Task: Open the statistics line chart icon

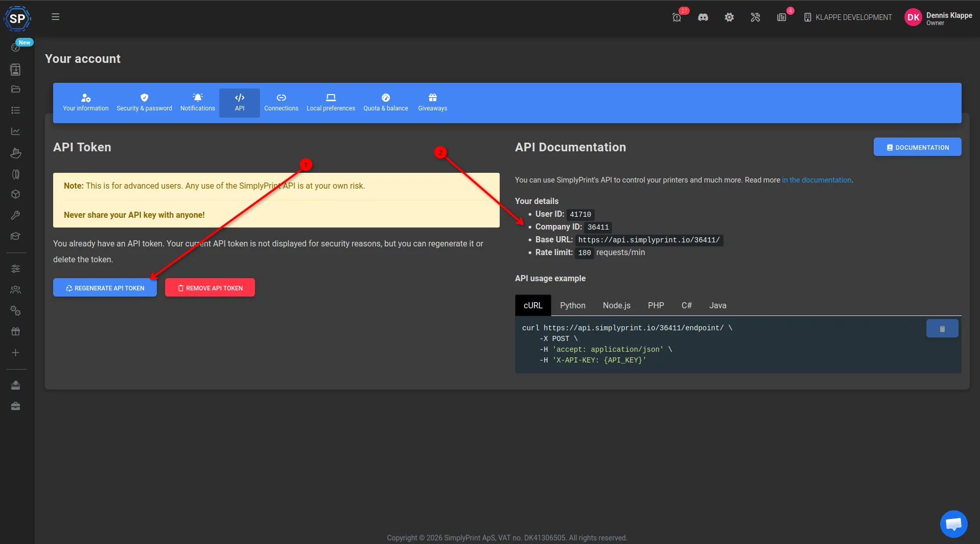Action: [x=16, y=131]
